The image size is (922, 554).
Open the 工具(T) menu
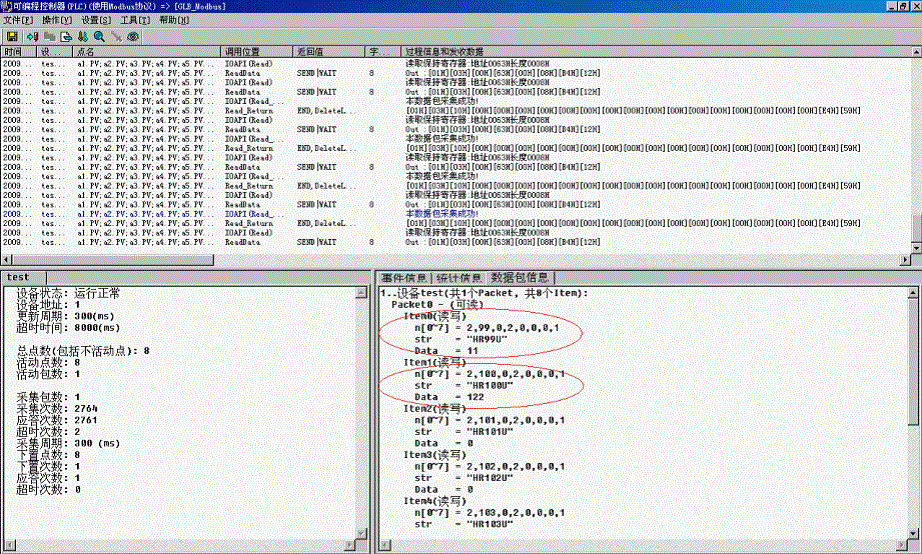[x=135, y=20]
